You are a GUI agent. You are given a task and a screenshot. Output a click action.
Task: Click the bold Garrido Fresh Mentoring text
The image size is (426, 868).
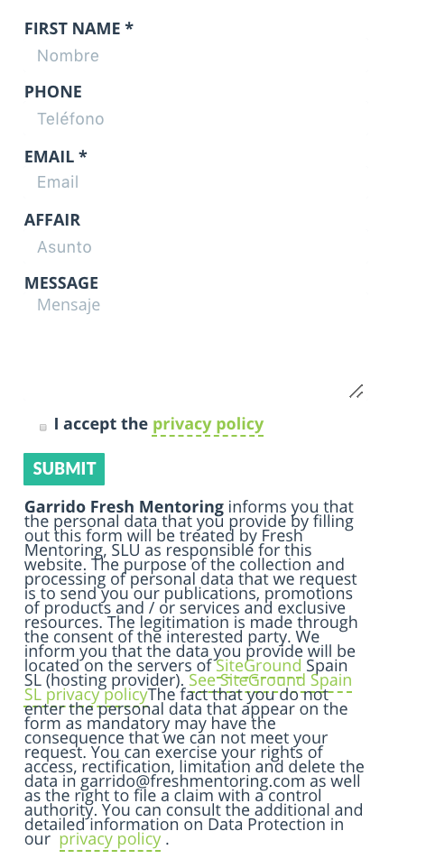click(124, 506)
